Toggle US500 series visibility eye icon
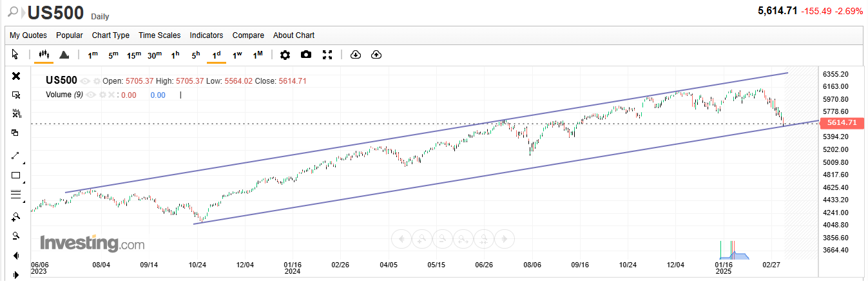The width and height of the screenshot is (868, 304). click(x=85, y=81)
